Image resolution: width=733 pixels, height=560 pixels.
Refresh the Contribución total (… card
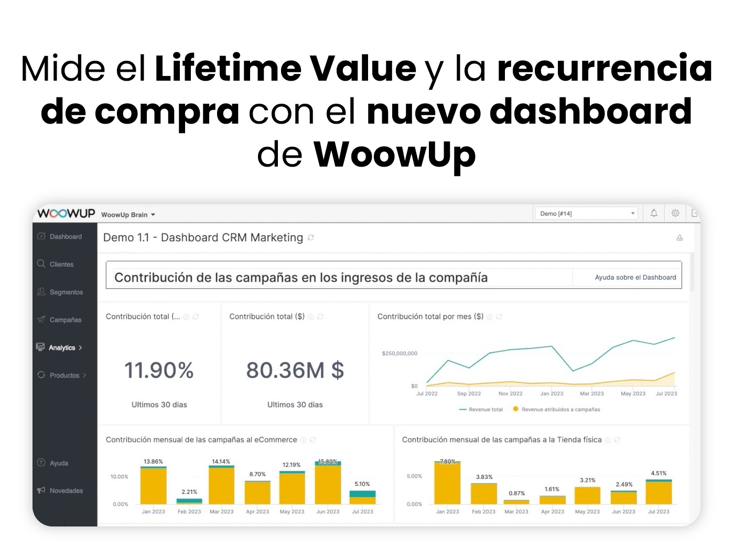(x=196, y=317)
